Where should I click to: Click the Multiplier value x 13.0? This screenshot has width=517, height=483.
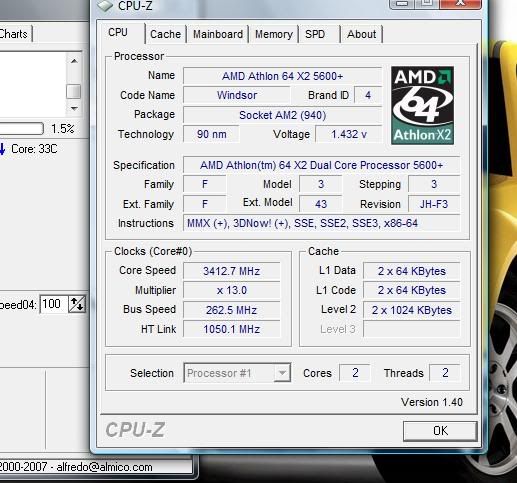[x=232, y=290]
